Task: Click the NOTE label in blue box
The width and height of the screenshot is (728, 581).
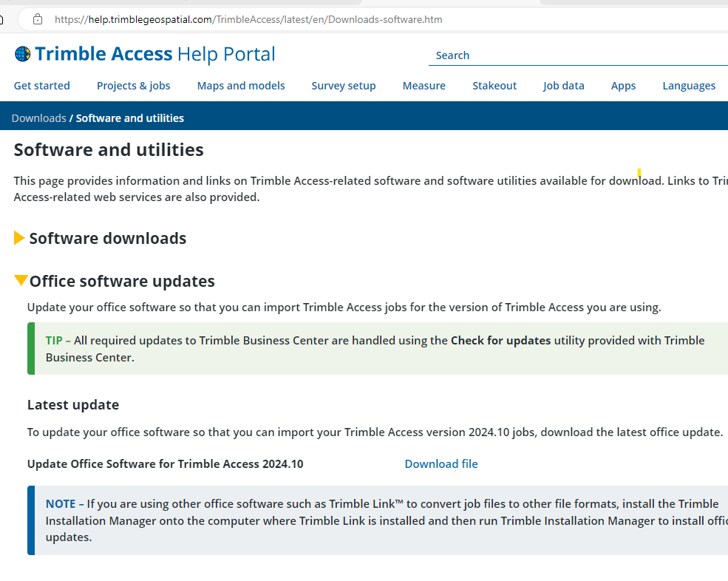Action: coord(61,504)
